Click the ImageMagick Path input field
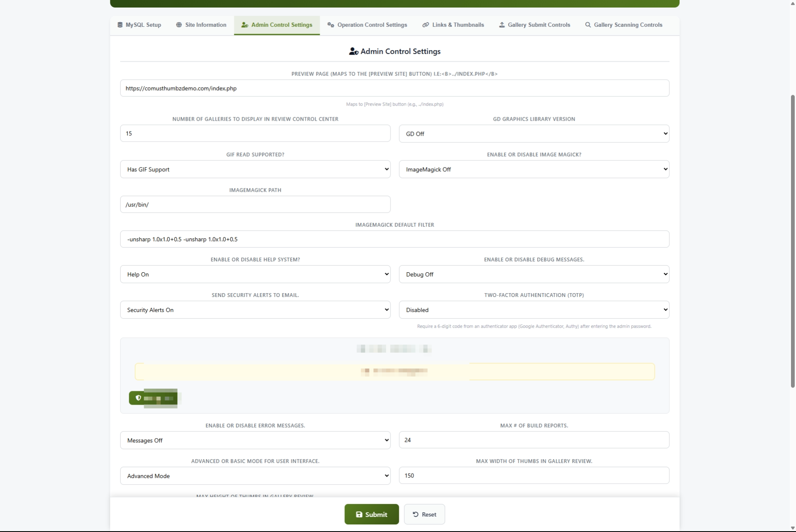Viewport: 796px width, 532px height. pyautogui.click(x=255, y=204)
